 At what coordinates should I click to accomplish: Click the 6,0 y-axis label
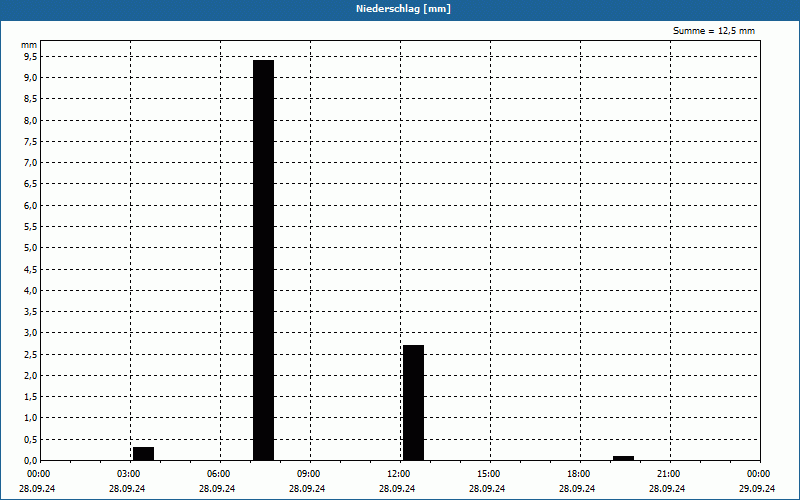click(x=30, y=205)
